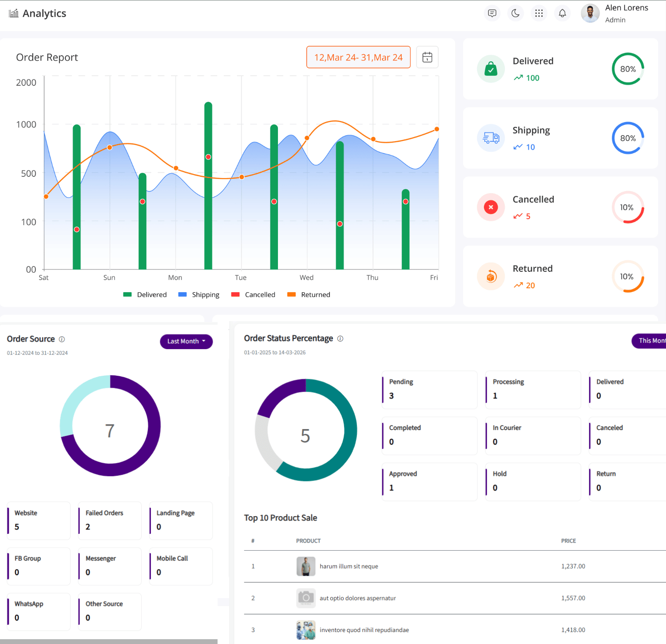
Task: Toggle dark mode via moon icon
Action: [x=515, y=13]
